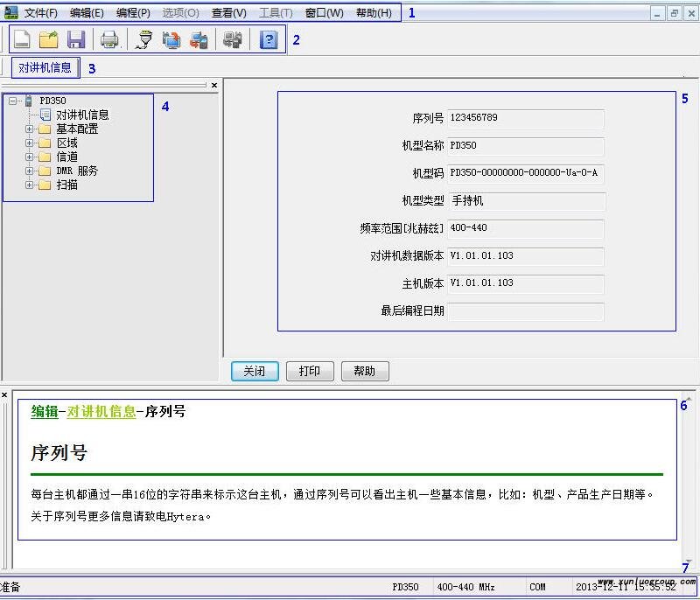Click the 关闭 button
The width and height of the screenshot is (700, 600).
coord(255,371)
